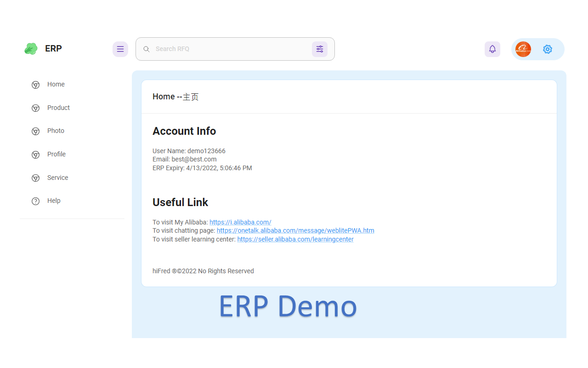The width and height of the screenshot is (588, 368).
Task: Click the icon beside Service in sidebar
Action: click(35, 178)
